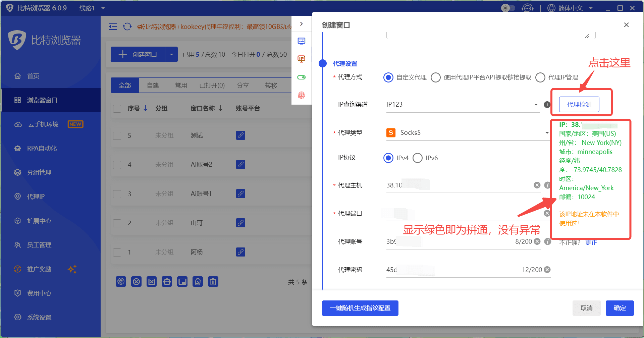Open the 代理类型 dropdown showing Socks5
This screenshot has width=644, height=338.
point(468,133)
